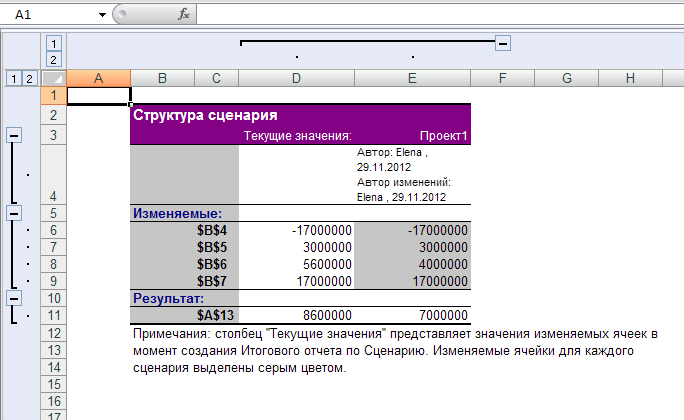Select column G header

point(567,79)
